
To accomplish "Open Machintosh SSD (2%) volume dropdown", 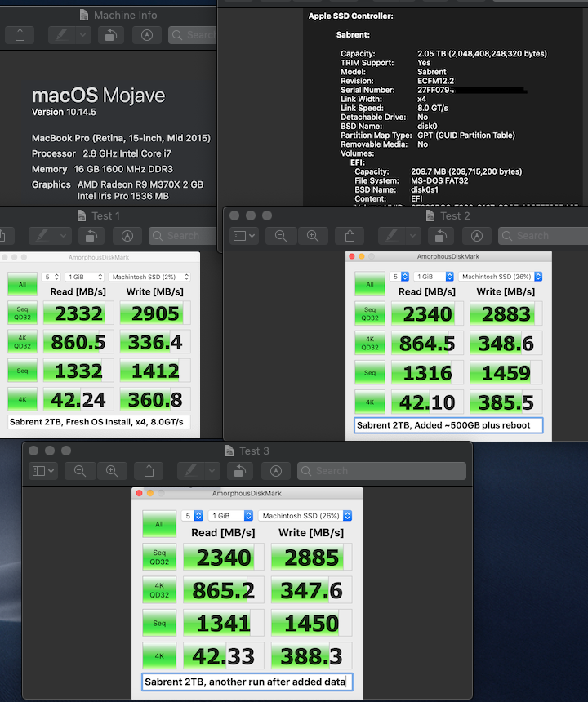I will click(149, 277).
